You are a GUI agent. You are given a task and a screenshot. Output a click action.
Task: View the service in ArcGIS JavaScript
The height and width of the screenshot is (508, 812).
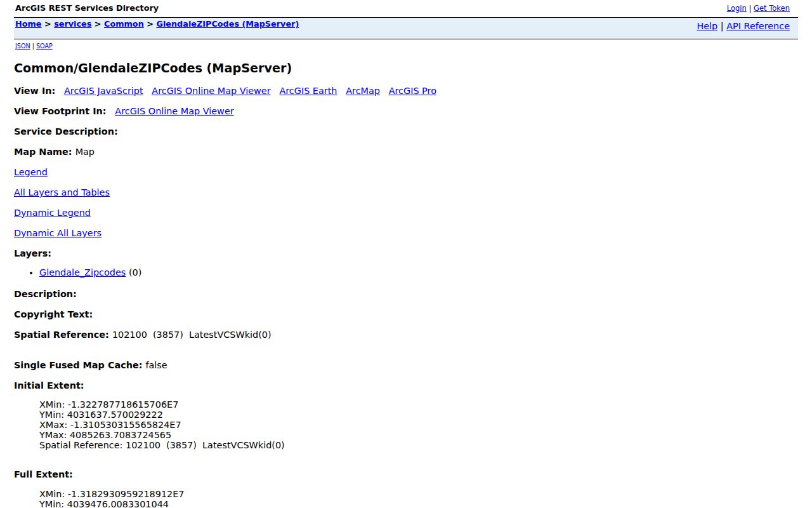[x=103, y=91]
